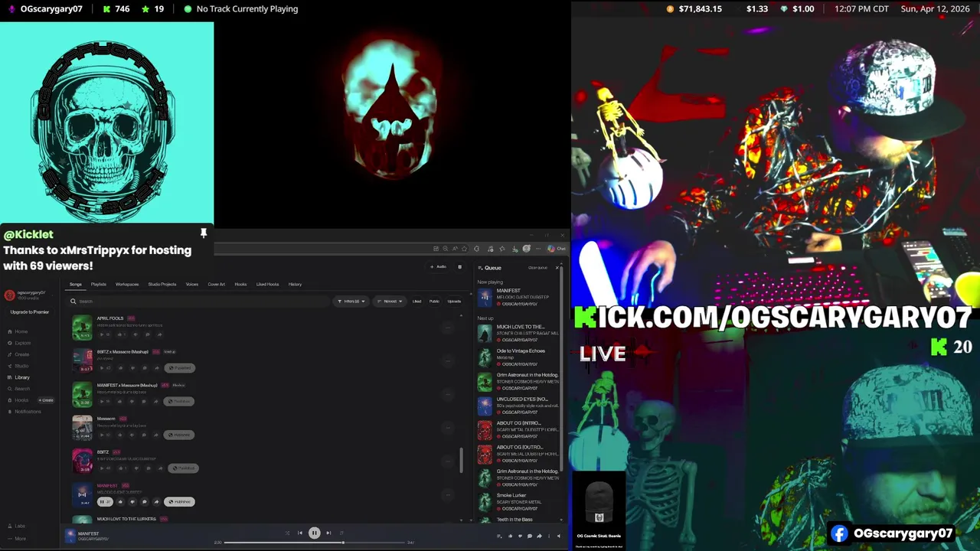This screenshot has width=980, height=551.
Task: Comment on the APRIL FOOLS song
Action: (x=147, y=334)
